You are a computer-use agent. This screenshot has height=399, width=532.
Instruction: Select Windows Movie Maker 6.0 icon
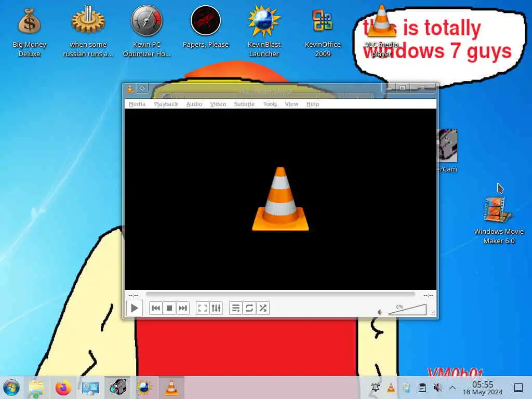[499, 220]
